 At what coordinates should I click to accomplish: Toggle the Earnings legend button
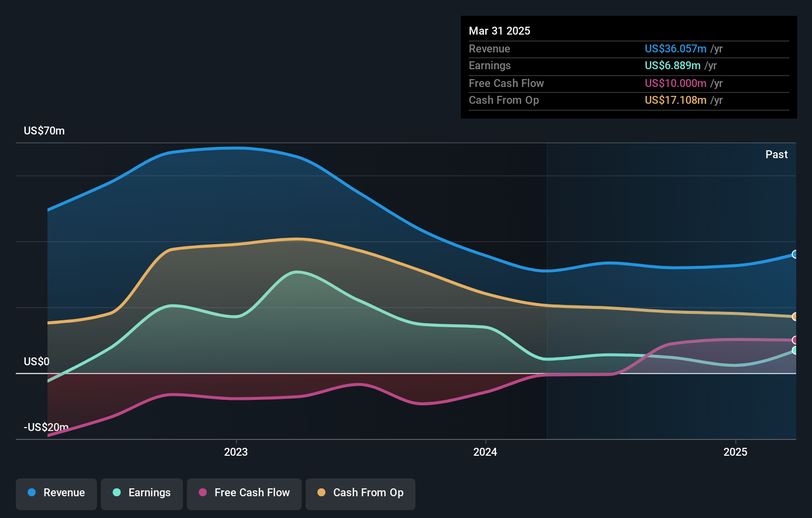click(142, 494)
